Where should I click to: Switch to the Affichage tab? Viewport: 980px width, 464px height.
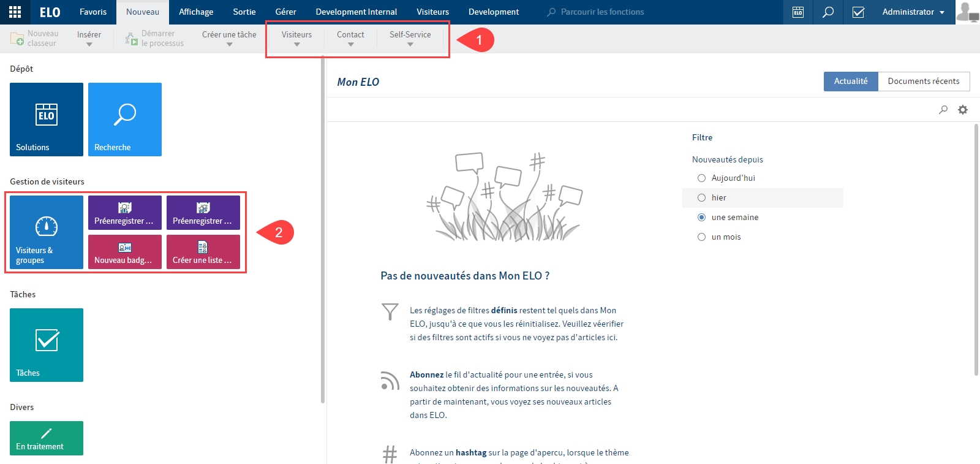[x=196, y=12]
